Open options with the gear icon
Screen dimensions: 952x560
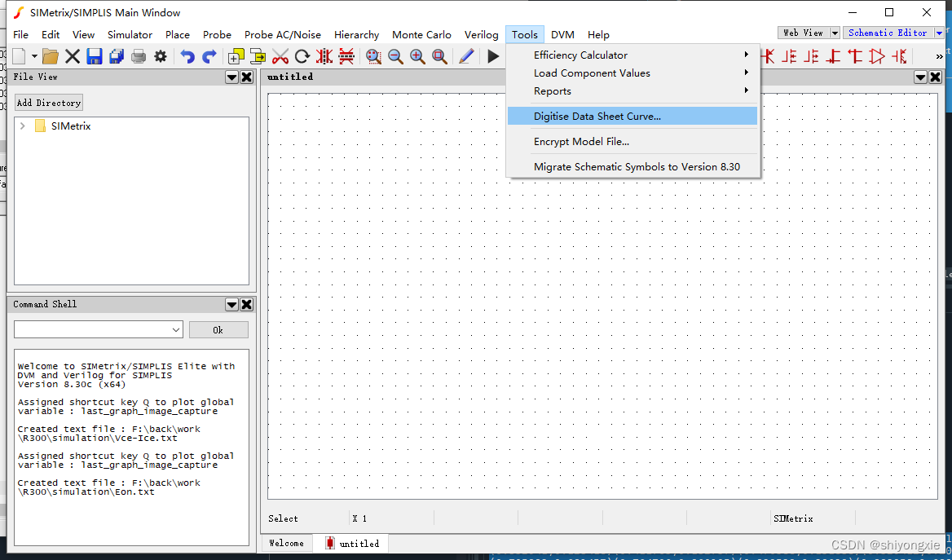(x=161, y=56)
